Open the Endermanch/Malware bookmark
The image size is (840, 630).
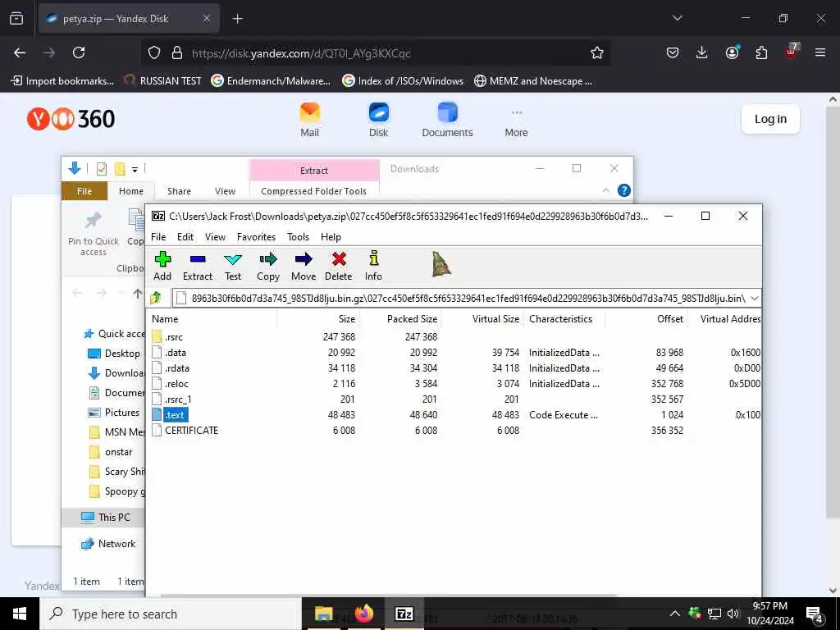click(271, 81)
